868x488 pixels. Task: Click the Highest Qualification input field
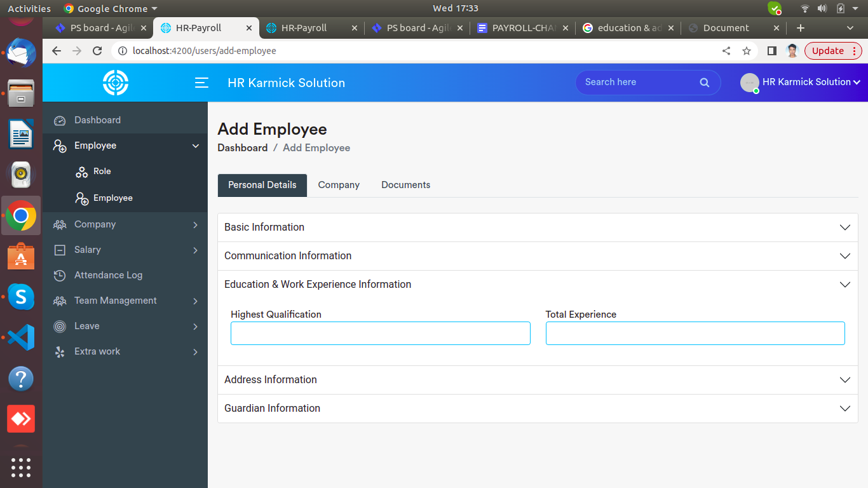pos(380,334)
